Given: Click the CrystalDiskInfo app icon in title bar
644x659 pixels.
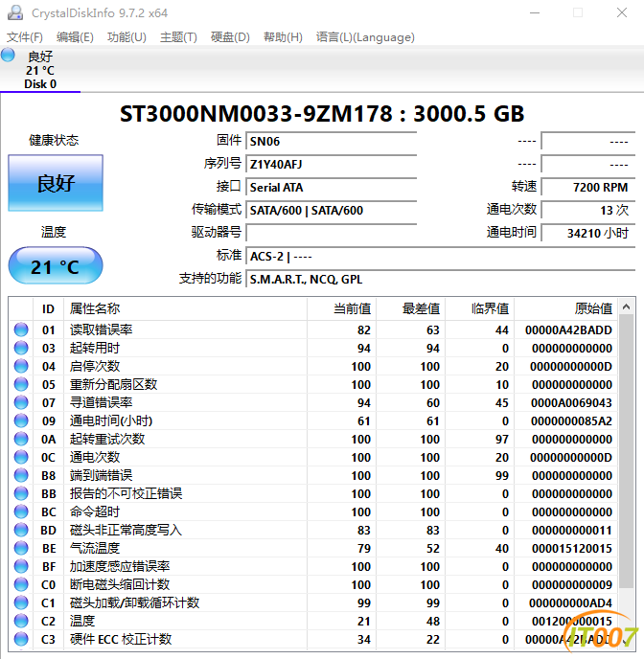Looking at the screenshot, I should (x=15, y=13).
